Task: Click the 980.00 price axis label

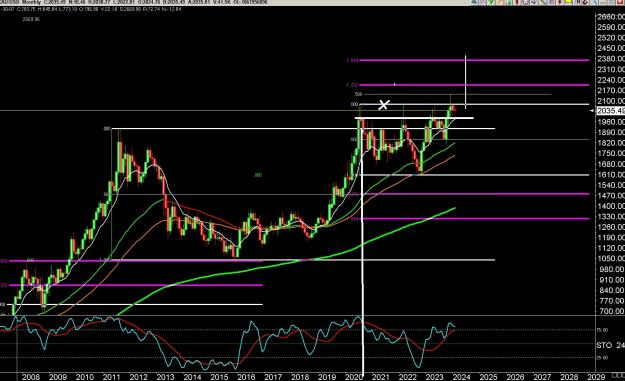Action: point(611,269)
